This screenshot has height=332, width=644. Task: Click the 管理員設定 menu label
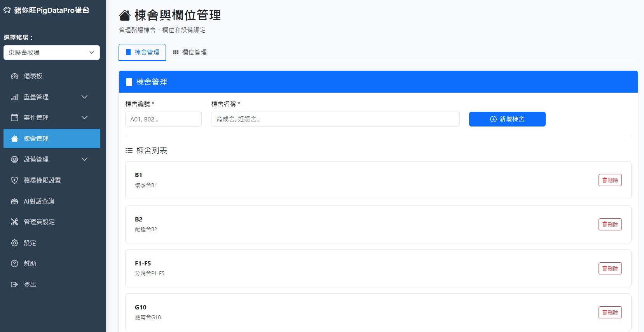[39, 222]
